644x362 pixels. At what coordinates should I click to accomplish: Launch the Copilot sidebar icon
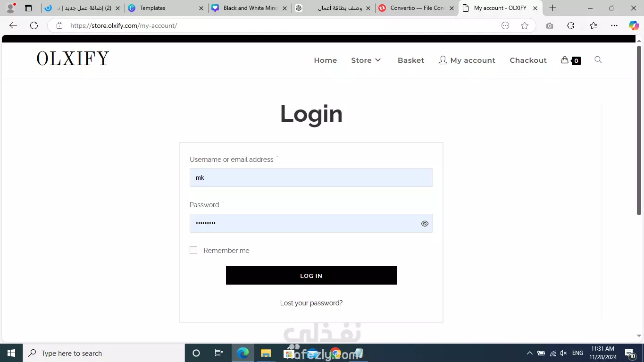(x=634, y=25)
